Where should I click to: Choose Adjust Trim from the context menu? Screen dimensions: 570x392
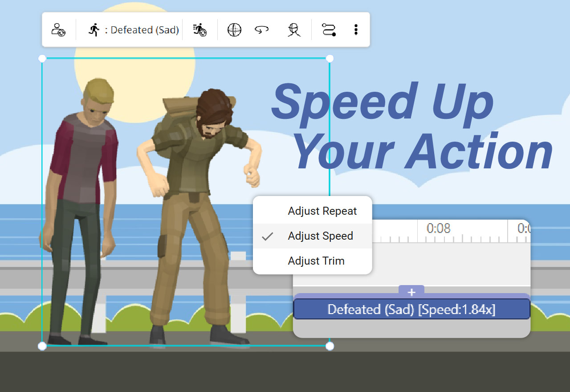coord(317,261)
